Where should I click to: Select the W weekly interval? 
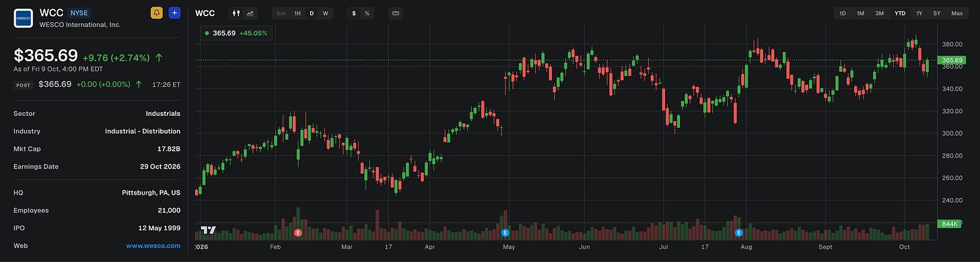click(325, 13)
